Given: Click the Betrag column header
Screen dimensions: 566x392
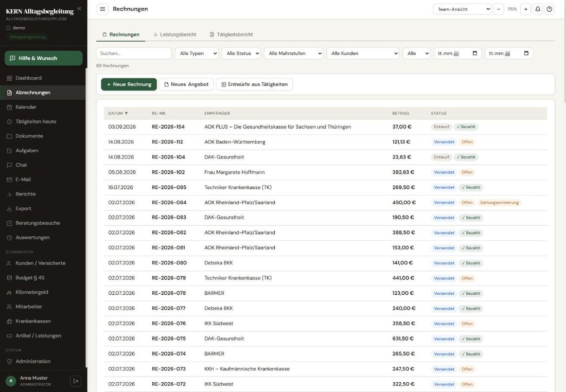Looking at the screenshot, I should coord(401,113).
